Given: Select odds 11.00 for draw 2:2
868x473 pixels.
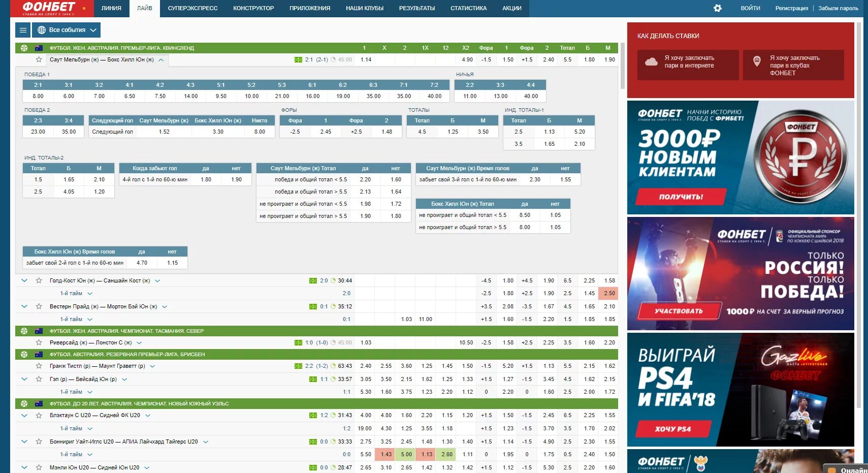Looking at the screenshot, I should 470,96.
